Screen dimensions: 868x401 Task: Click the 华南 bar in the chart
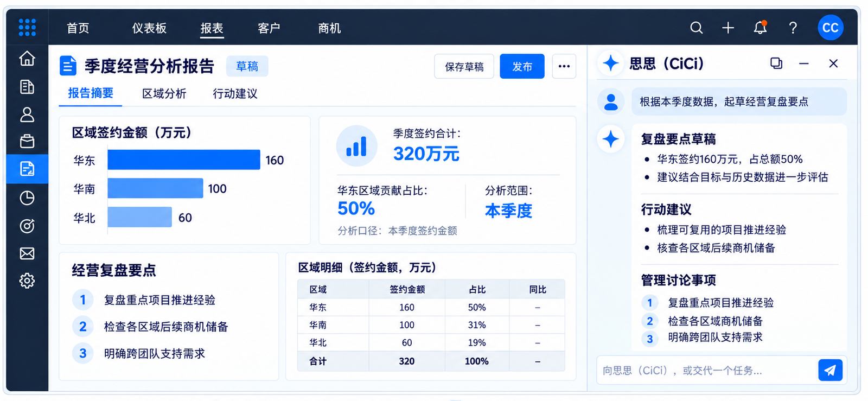(156, 188)
